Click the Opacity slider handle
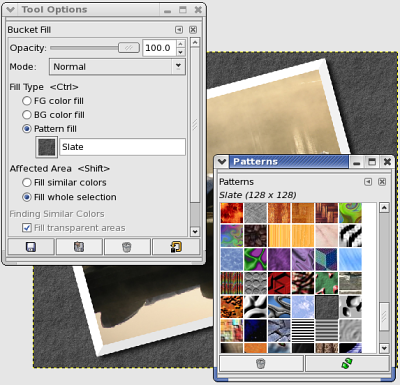400x385 pixels. 129,48
